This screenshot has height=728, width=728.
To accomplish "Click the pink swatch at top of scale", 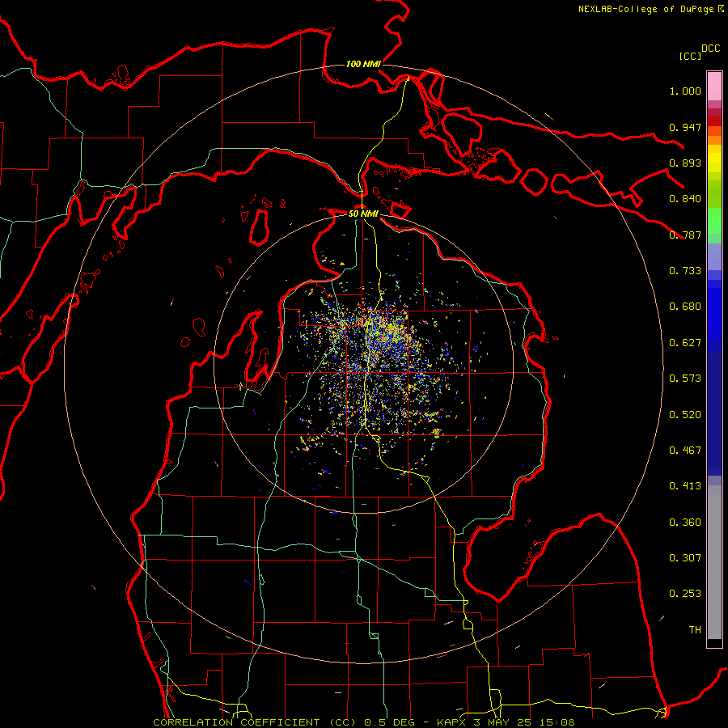I will 714,87.
